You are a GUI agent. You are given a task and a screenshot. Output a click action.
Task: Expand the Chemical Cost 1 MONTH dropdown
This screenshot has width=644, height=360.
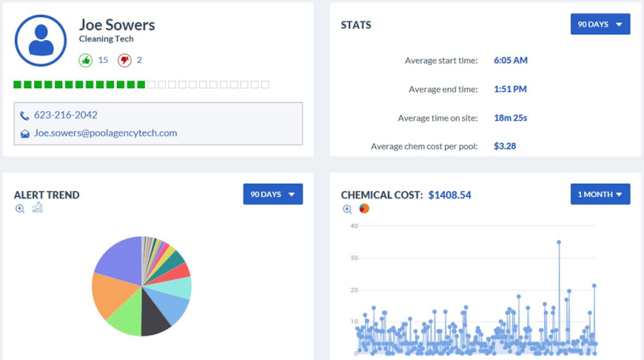tap(600, 194)
